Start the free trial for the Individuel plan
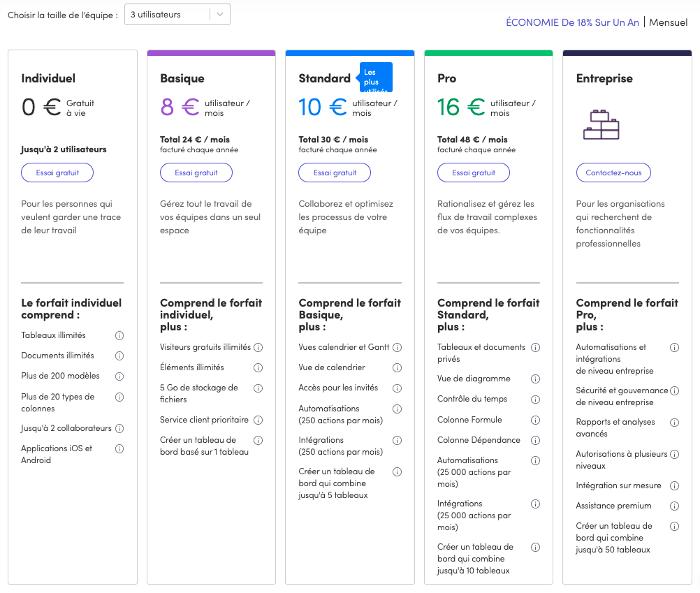The width and height of the screenshot is (700, 593). click(57, 173)
